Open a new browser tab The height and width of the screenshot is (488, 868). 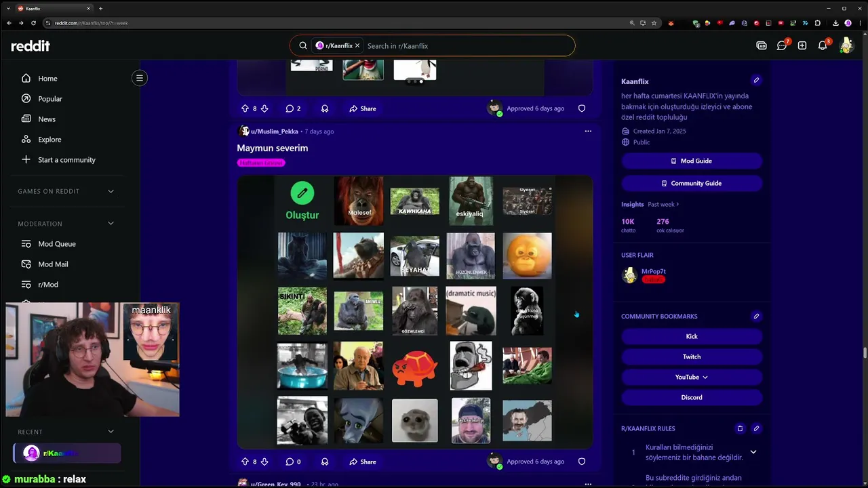100,8
